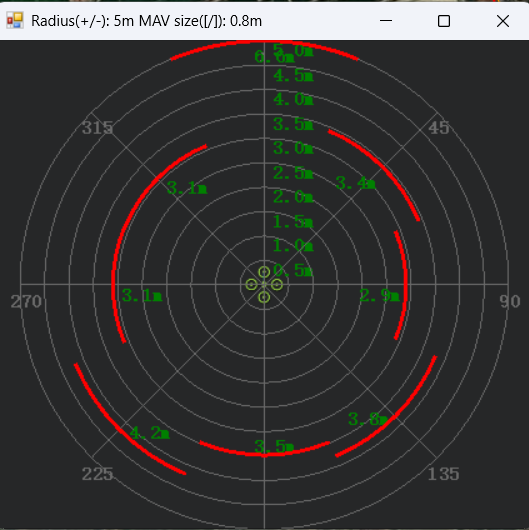Click the "2.5m" ring distance label
The height and width of the screenshot is (530, 529).
[x=293, y=173]
